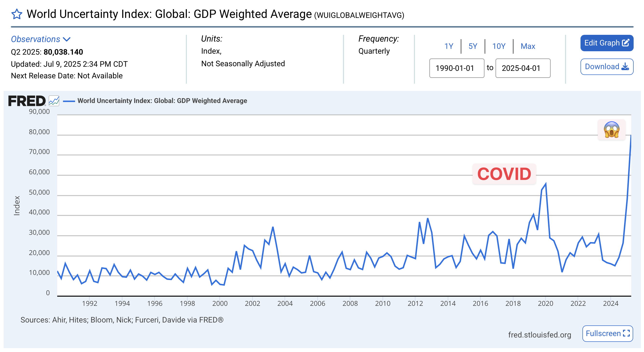Select the 1Y date range

(449, 46)
